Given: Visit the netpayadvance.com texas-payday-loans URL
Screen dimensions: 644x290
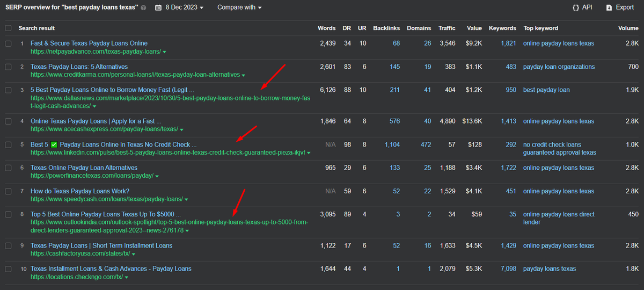Looking at the screenshot, I should point(96,52).
